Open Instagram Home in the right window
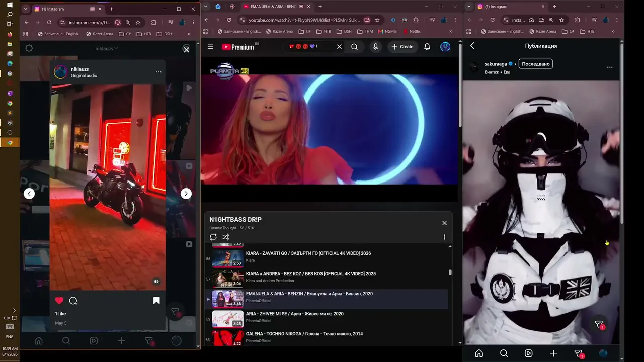Image resolution: width=644 pixels, height=362 pixels. point(479,353)
